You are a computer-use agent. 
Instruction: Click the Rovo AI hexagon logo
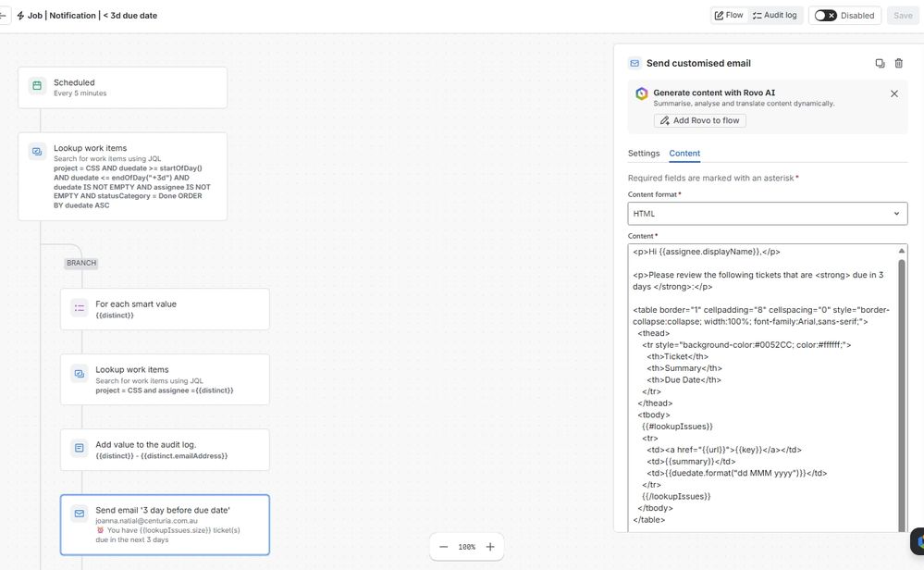642,93
